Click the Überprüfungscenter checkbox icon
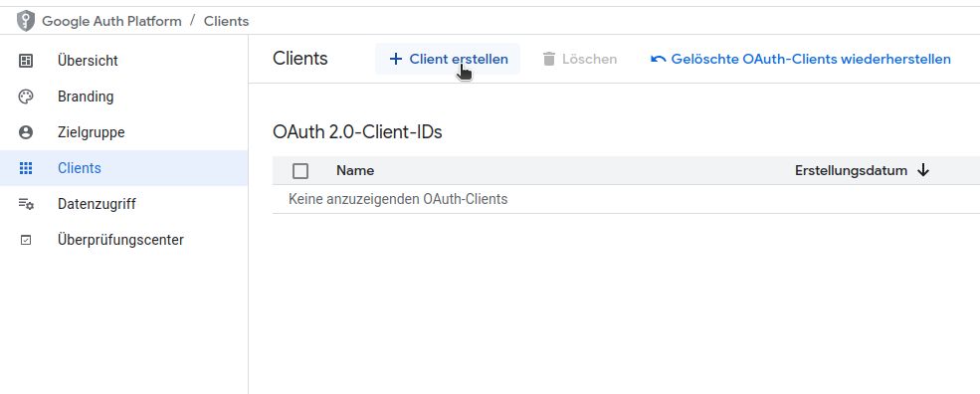The image size is (980, 394). pyautogui.click(x=26, y=240)
